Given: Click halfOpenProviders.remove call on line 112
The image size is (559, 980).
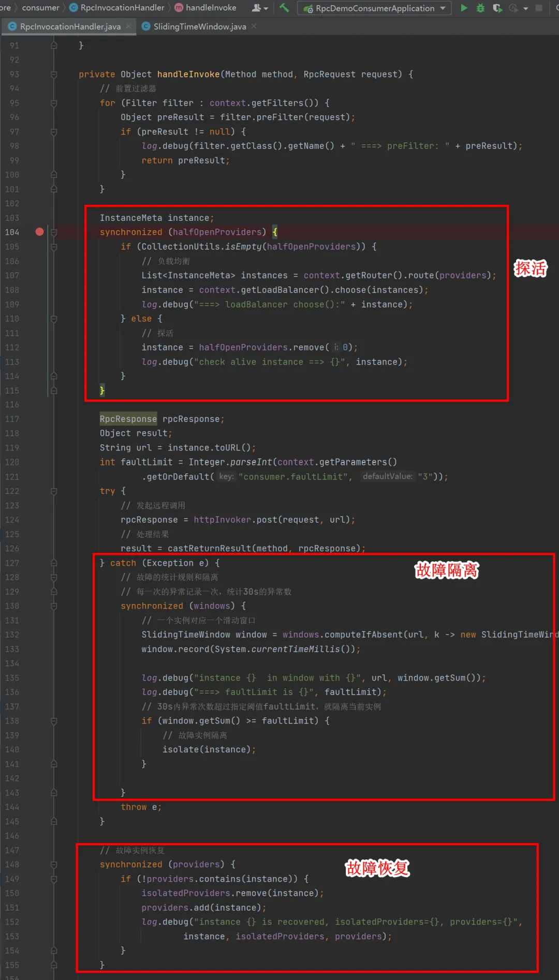Looking at the screenshot, I should (276, 348).
